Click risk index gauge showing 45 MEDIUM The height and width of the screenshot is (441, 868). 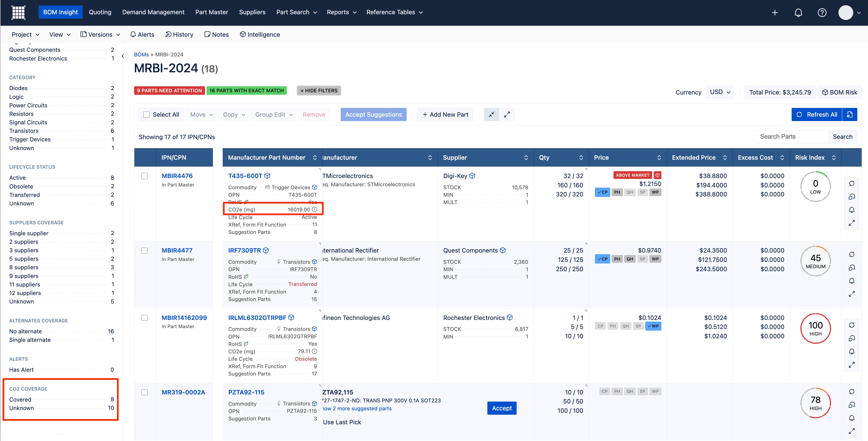click(815, 261)
